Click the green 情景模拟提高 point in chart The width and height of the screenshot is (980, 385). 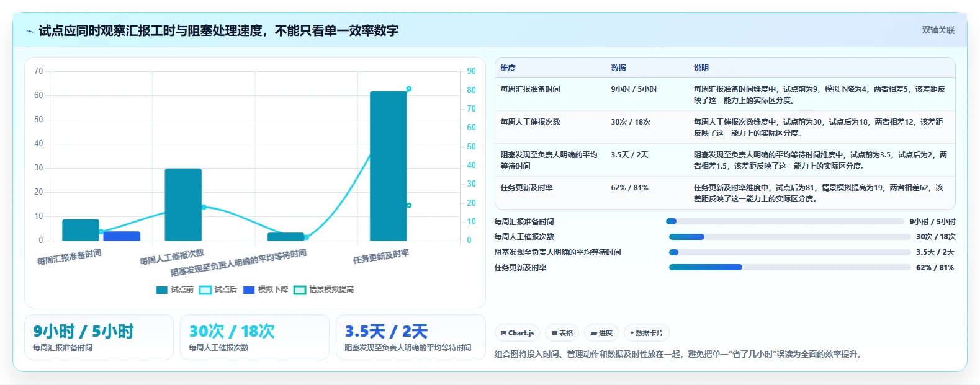coord(409,205)
